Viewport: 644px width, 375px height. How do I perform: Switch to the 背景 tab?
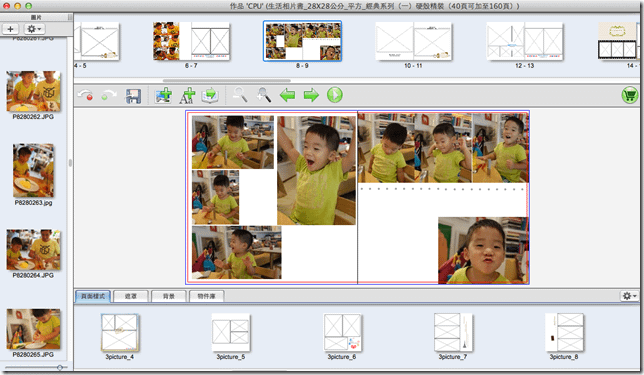click(x=168, y=296)
